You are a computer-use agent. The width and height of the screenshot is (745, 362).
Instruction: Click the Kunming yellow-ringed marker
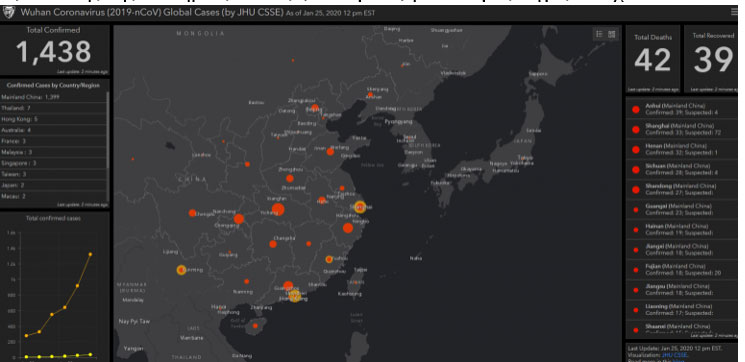181,270
